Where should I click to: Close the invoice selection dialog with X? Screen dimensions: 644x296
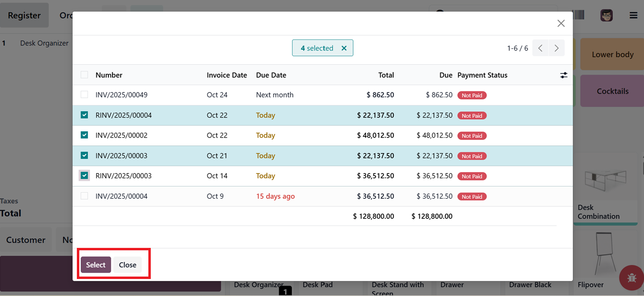pos(561,23)
